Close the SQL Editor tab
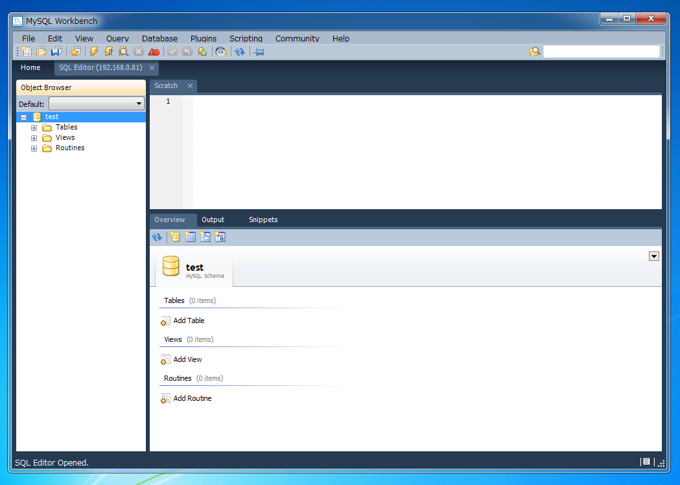This screenshot has width=680, height=485. [152, 68]
